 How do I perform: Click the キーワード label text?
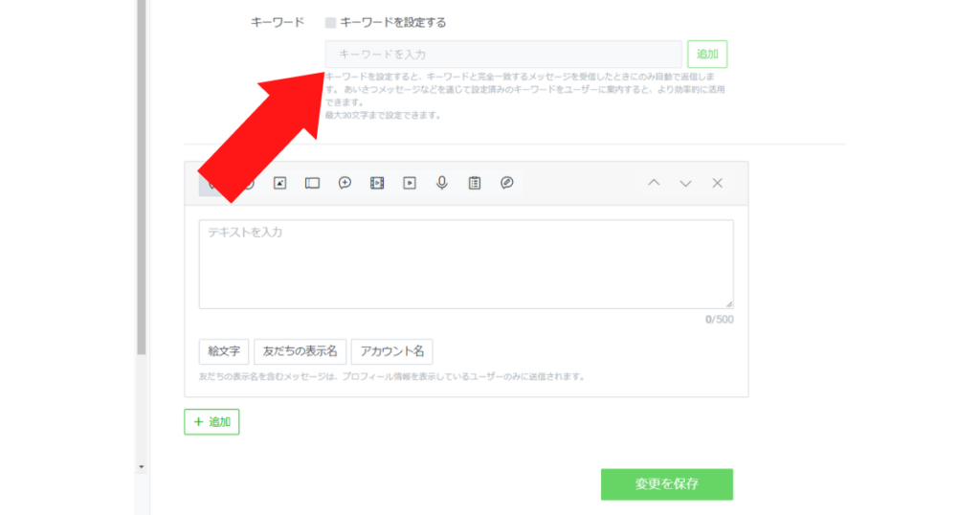coord(278,23)
